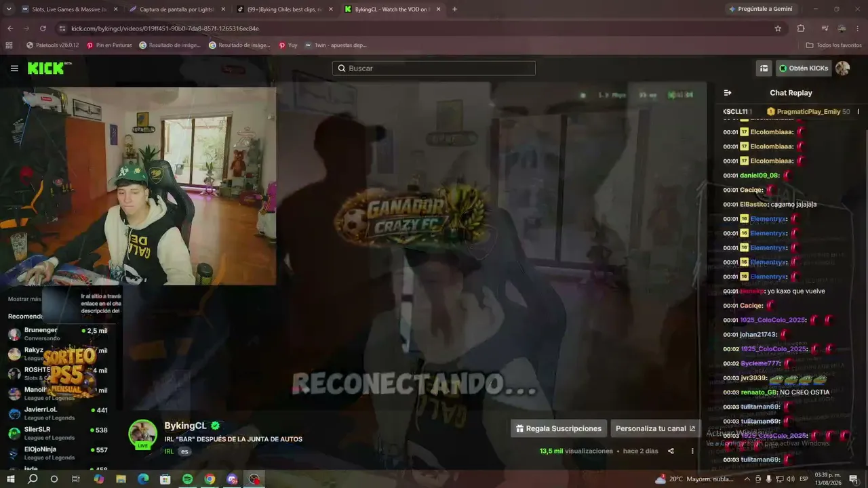Open the Windows Start menu

click(x=11, y=479)
